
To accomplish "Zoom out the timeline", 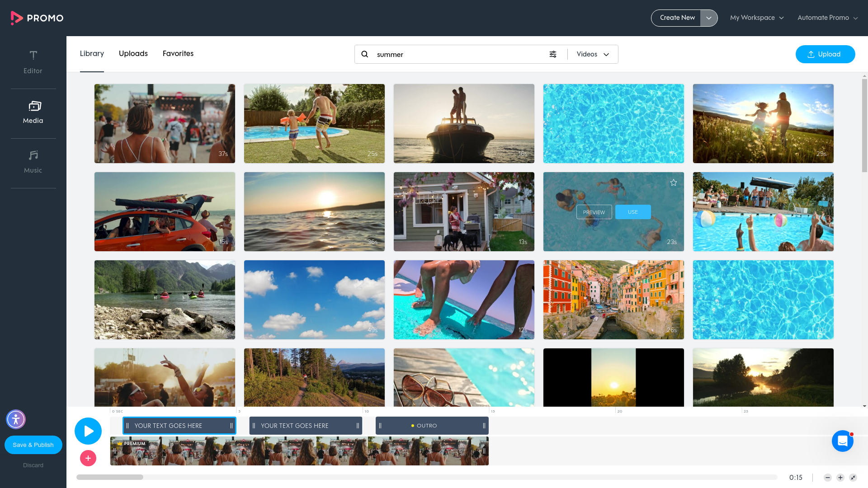I will [828, 478].
